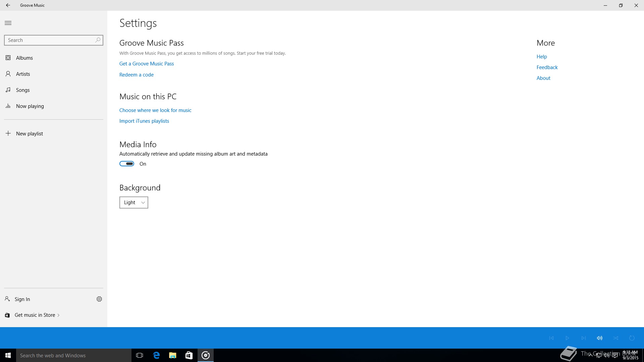Click the Albums disc icon

(x=8, y=58)
